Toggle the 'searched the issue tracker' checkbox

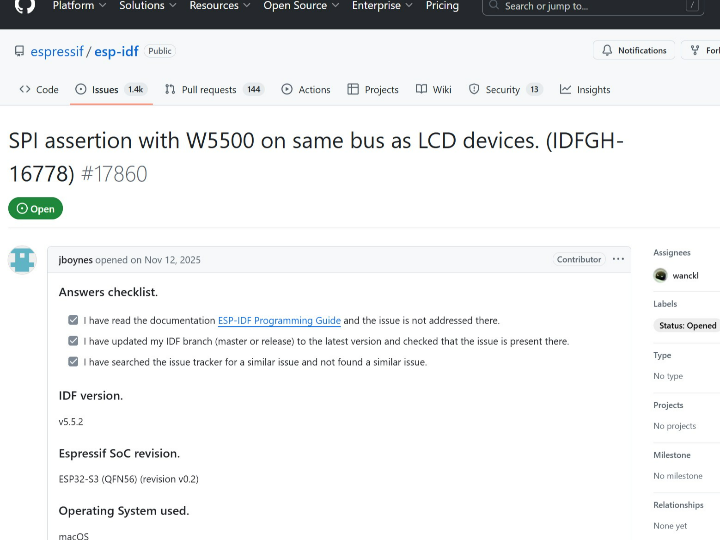tap(73, 362)
